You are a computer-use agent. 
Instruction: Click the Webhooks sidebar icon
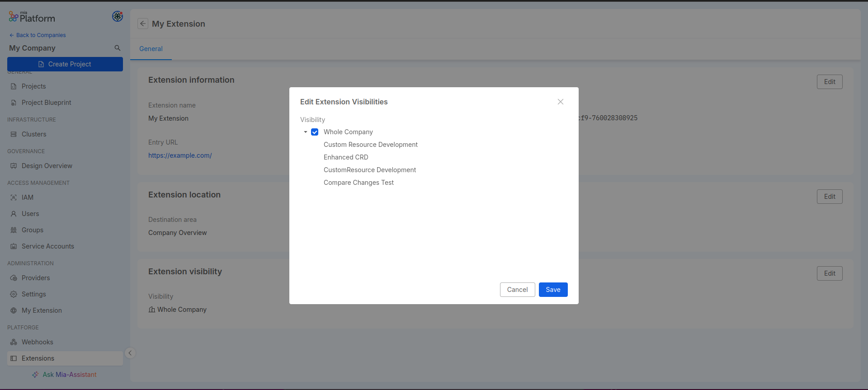pyautogui.click(x=14, y=342)
